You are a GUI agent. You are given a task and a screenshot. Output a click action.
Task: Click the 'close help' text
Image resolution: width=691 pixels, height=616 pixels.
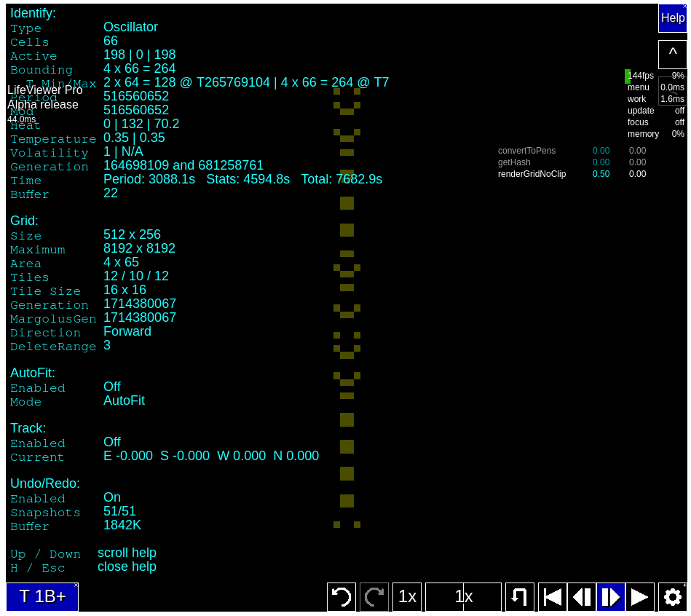[127, 566]
